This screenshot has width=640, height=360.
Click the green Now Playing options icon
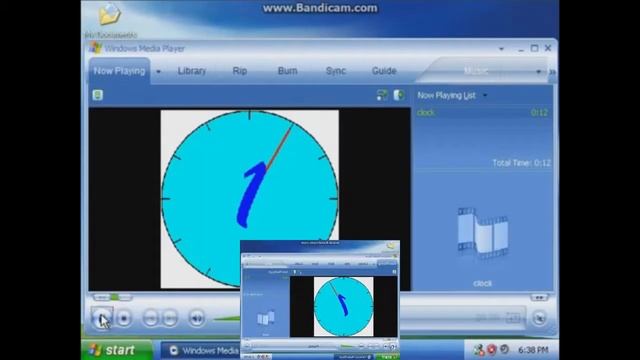click(98, 95)
